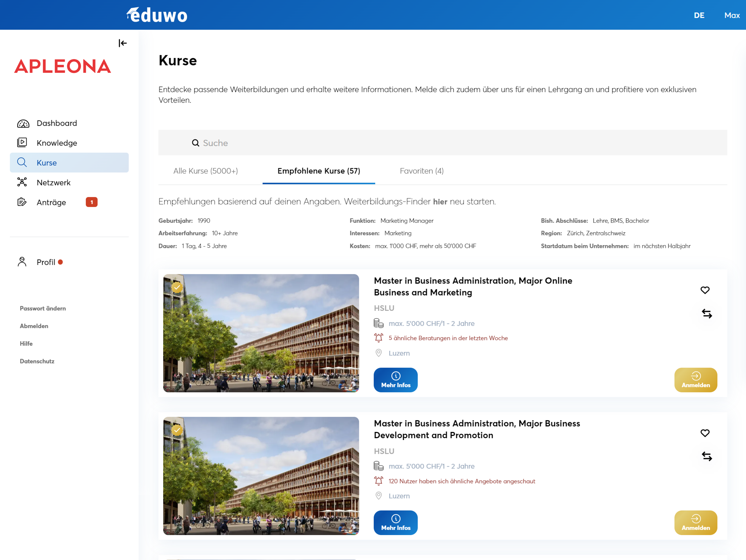Click Mehr Infos on first course
746x560 pixels.
tap(395, 380)
